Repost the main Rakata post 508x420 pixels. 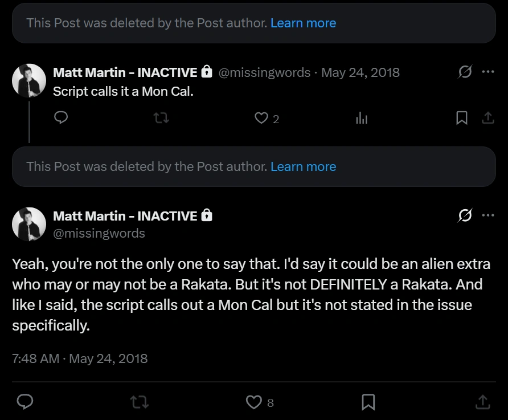[x=140, y=402]
